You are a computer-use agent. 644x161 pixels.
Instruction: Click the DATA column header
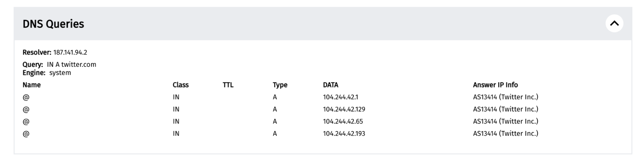[x=331, y=85]
